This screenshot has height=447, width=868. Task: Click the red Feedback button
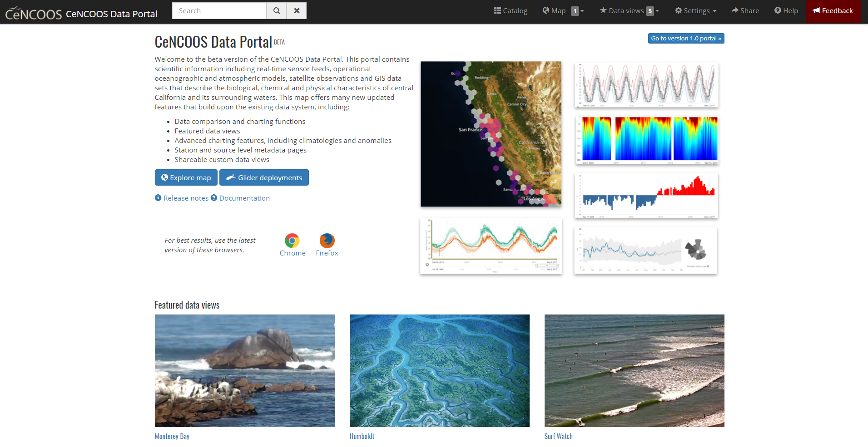pos(833,11)
